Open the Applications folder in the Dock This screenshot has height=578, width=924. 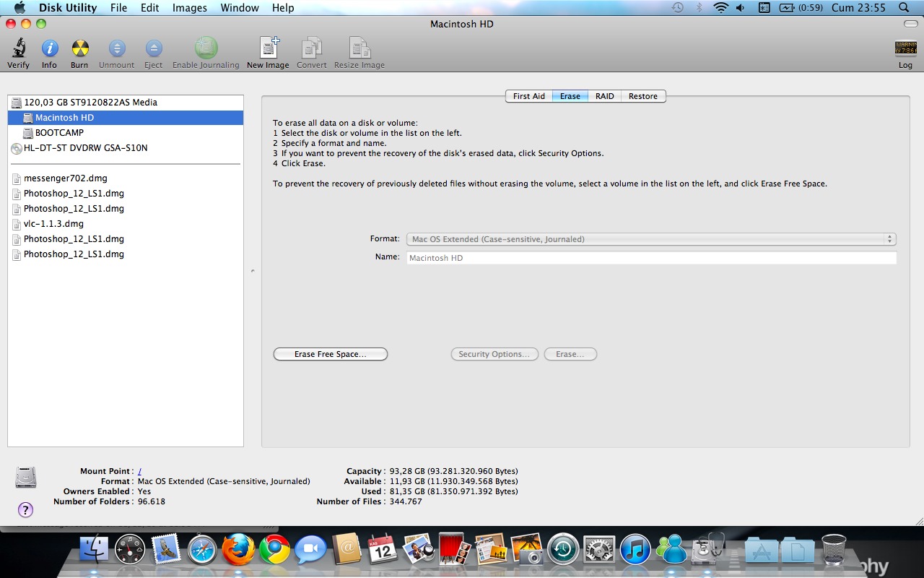[762, 552]
